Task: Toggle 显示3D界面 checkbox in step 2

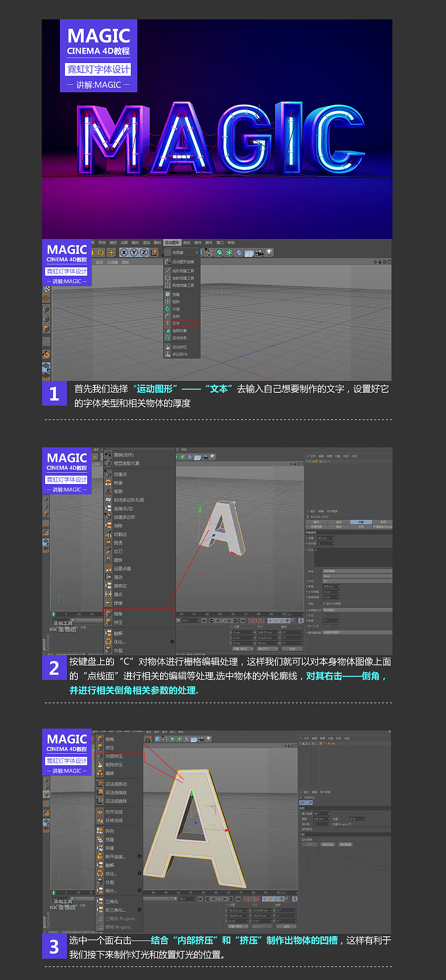Action: coord(324,604)
